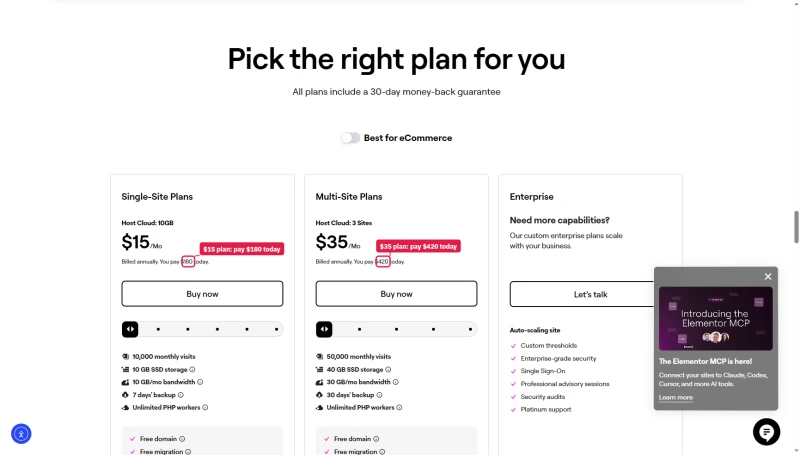The width and height of the screenshot is (800, 455).
Task: Close the Elementor MCP popup
Action: pyautogui.click(x=768, y=276)
